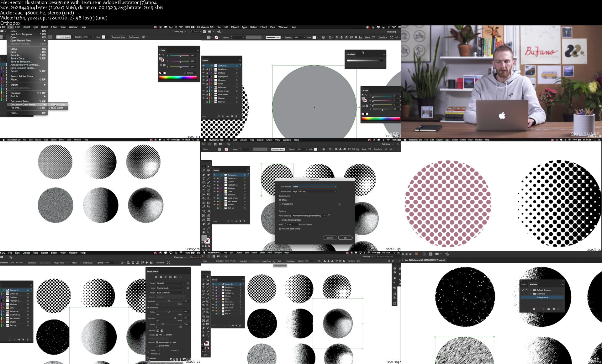Click the eye icon next to Tracing Result view

tap(188, 288)
